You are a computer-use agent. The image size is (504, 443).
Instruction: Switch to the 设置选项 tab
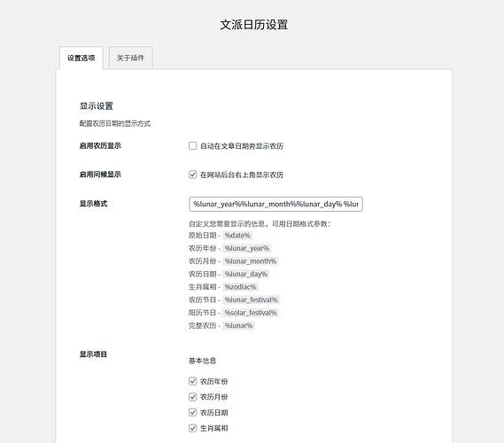[81, 58]
